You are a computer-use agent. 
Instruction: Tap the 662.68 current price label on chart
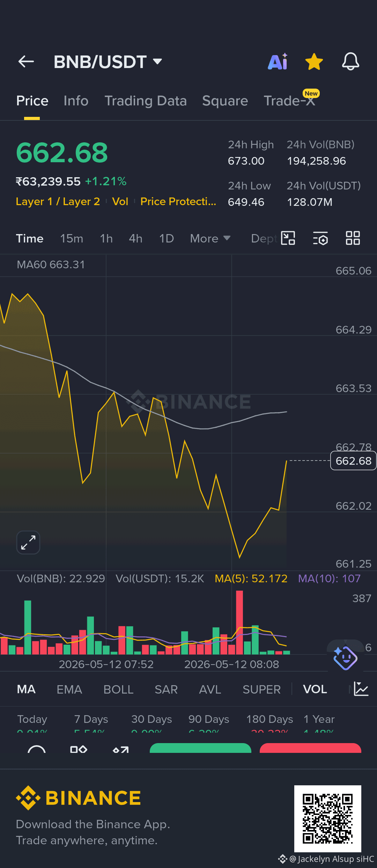coord(353,461)
